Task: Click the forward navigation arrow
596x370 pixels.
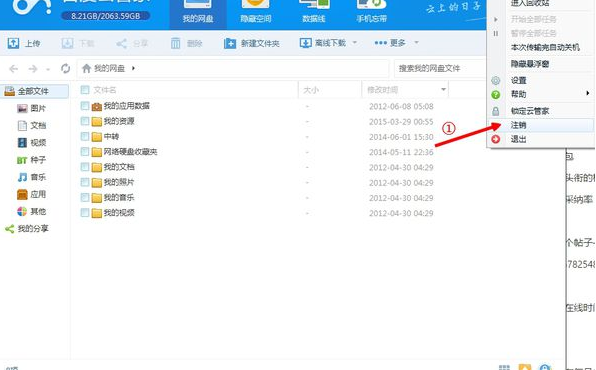Action: click(33, 69)
